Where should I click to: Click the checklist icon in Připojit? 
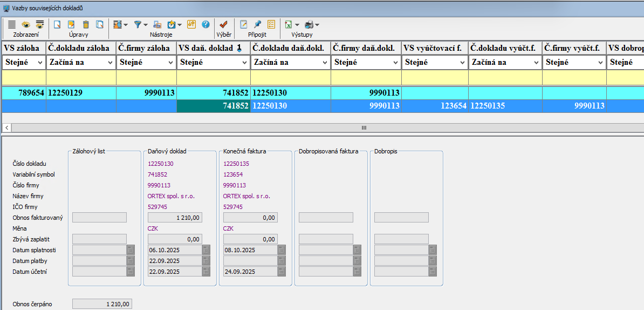(x=271, y=24)
